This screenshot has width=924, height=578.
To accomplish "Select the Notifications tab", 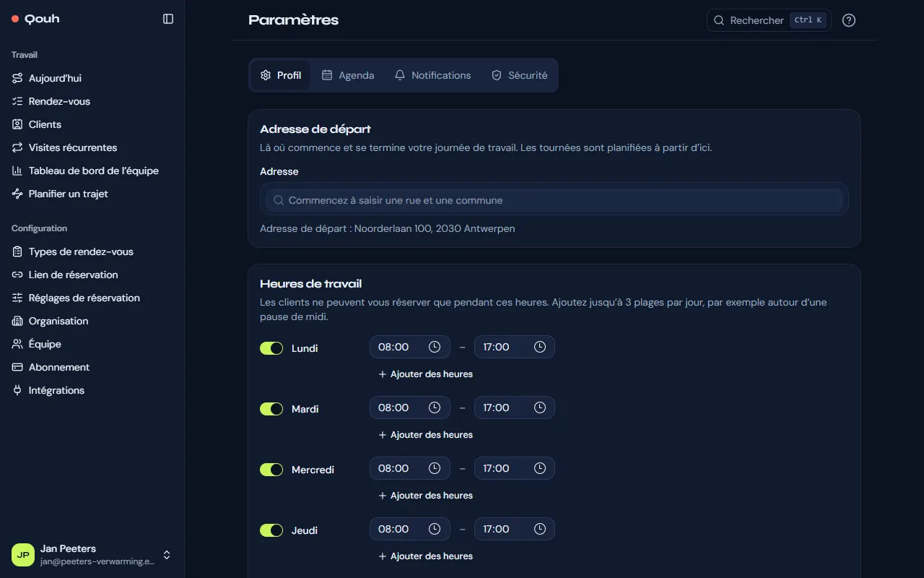I will click(432, 75).
